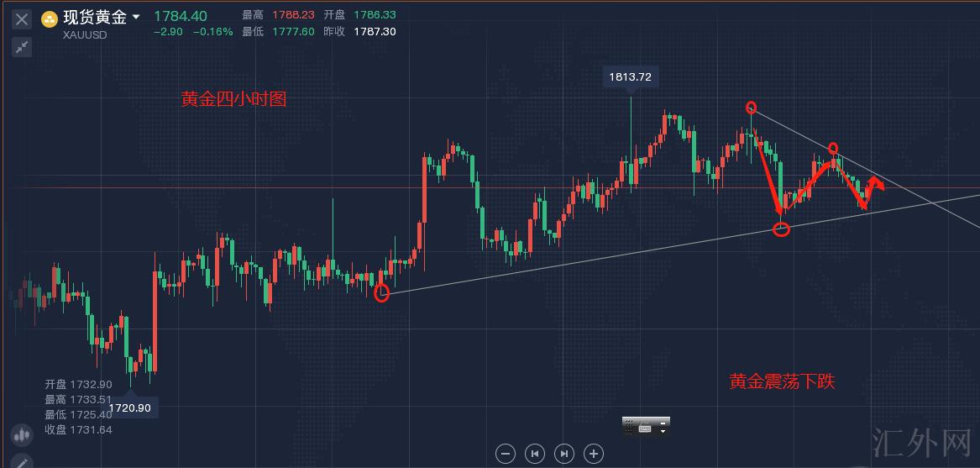The width and height of the screenshot is (980, 468).
Task: Click the current price 1784.40
Action: (180, 15)
